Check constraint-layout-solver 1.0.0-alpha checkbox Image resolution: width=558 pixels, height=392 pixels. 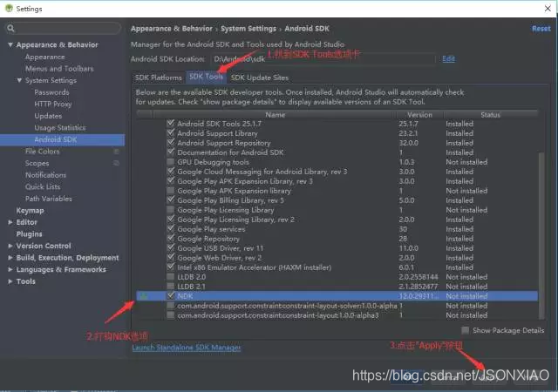click(x=171, y=306)
